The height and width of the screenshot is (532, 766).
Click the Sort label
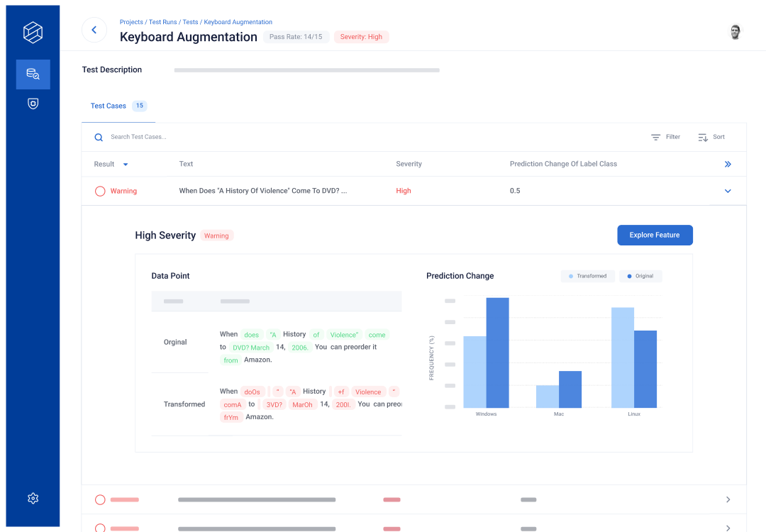[718, 137]
